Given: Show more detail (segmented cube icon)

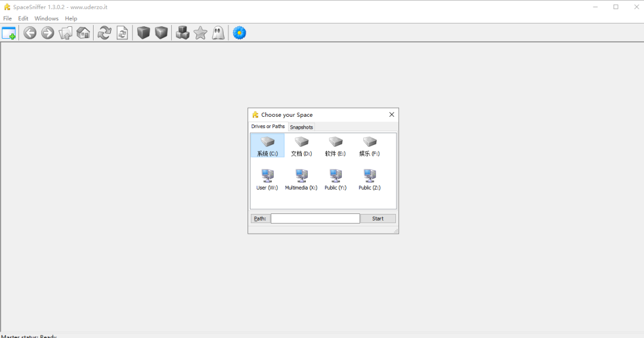Looking at the screenshot, I should click(x=162, y=33).
